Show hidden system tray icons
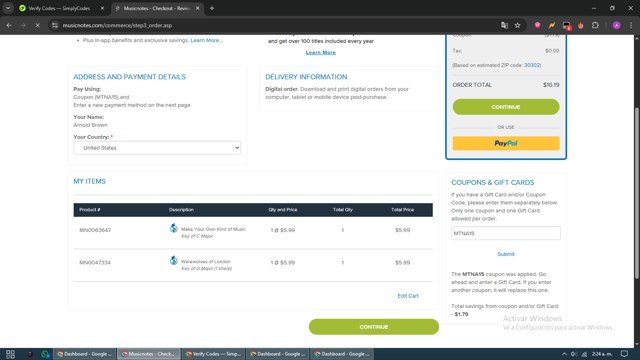The height and width of the screenshot is (360, 640). [564, 354]
